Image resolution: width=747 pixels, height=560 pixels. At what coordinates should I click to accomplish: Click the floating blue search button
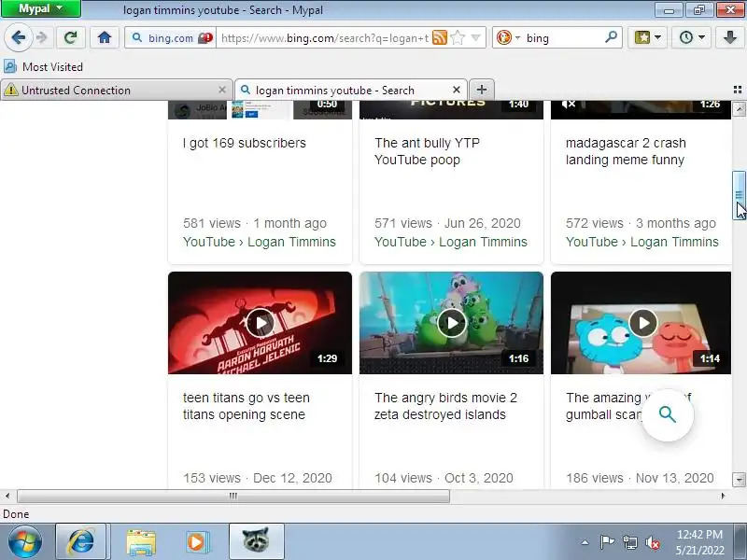[667, 414]
